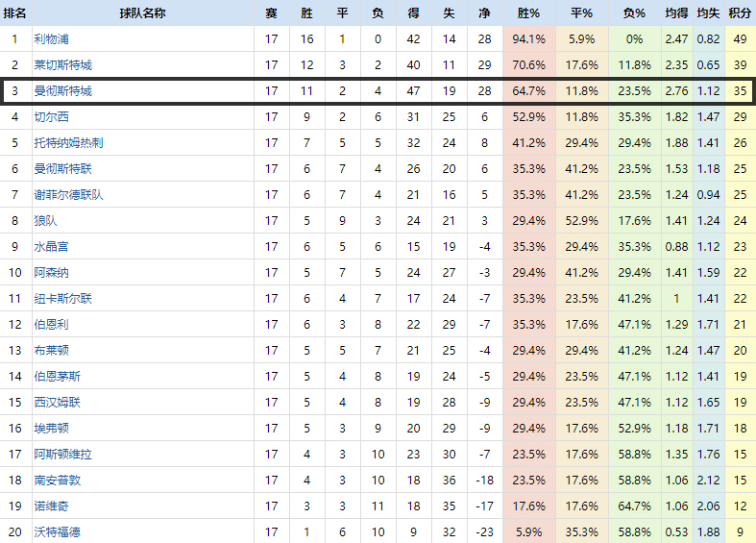Click the 纽卡斯尔联 team name
Screen dimensions: 756x543
[63, 299]
